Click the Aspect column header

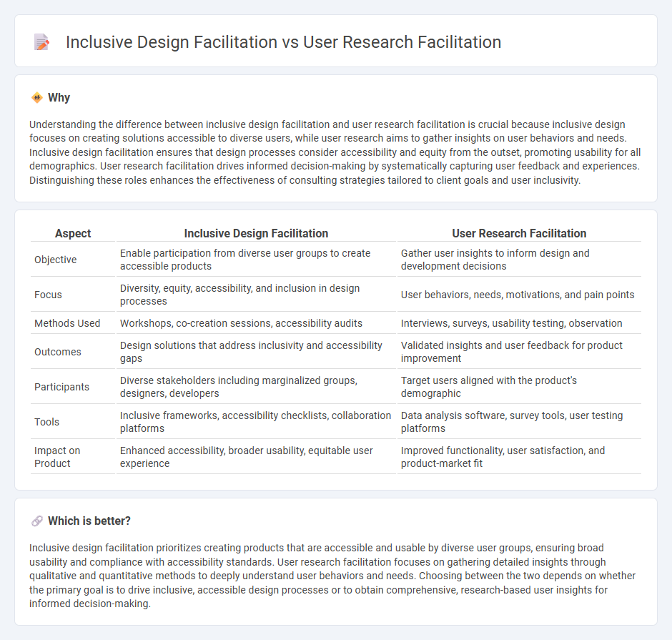point(73,233)
